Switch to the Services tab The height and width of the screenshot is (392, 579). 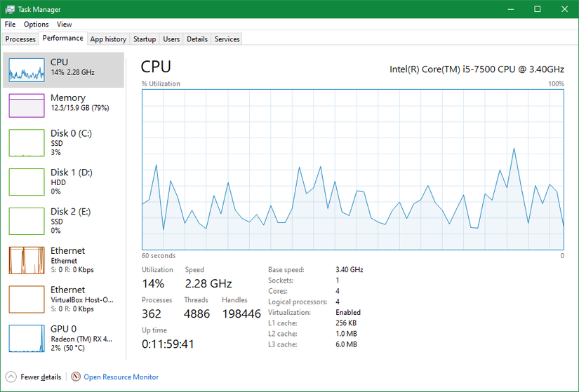[227, 39]
